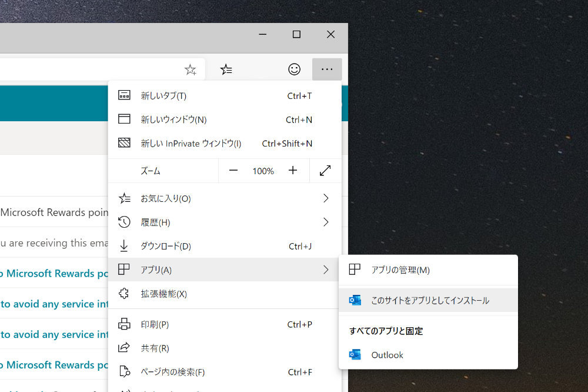Image resolution: width=588 pixels, height=392 pixels.
Task: Click the ズーム label
Action: (x=151, y=171)
